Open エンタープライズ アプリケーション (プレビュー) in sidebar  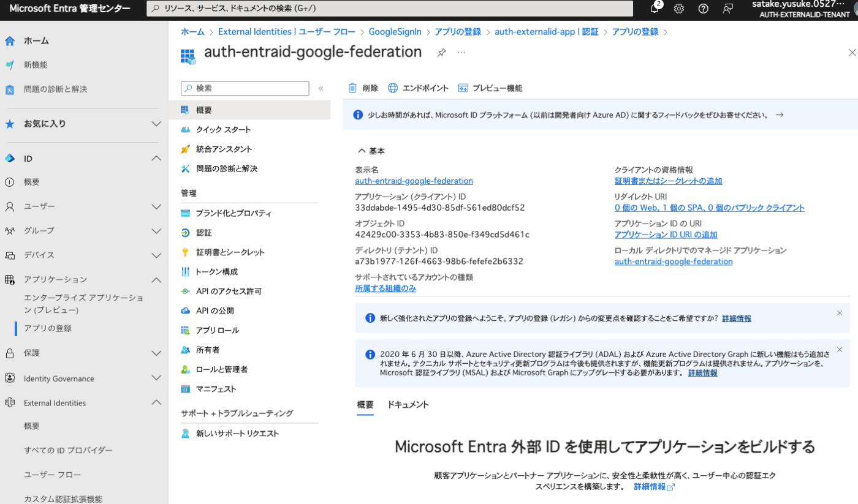pos(84,304)
